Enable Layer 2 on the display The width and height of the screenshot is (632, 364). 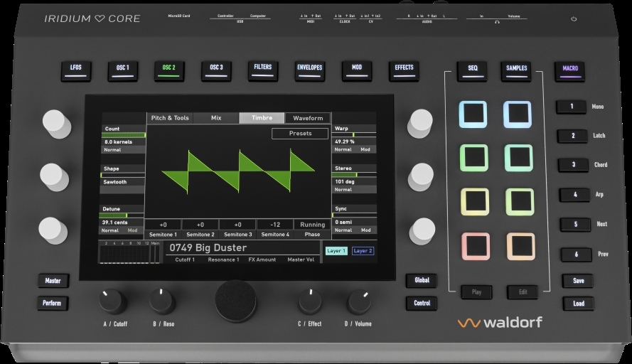tap(363, 251)
